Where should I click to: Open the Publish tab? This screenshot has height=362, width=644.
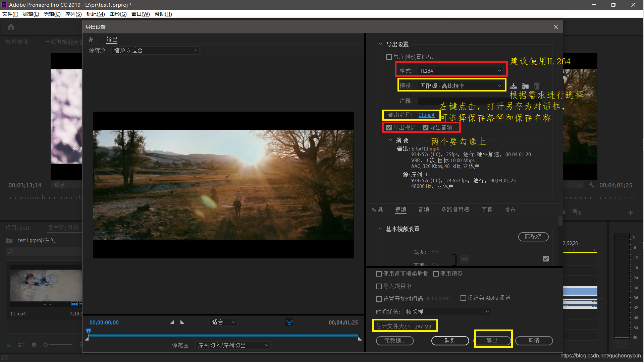(x=510, y=209)
